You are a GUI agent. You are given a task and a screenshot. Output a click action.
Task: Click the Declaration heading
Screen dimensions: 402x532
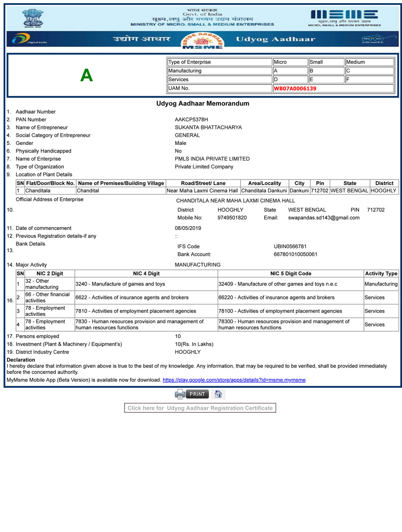(x=21, y=360)
